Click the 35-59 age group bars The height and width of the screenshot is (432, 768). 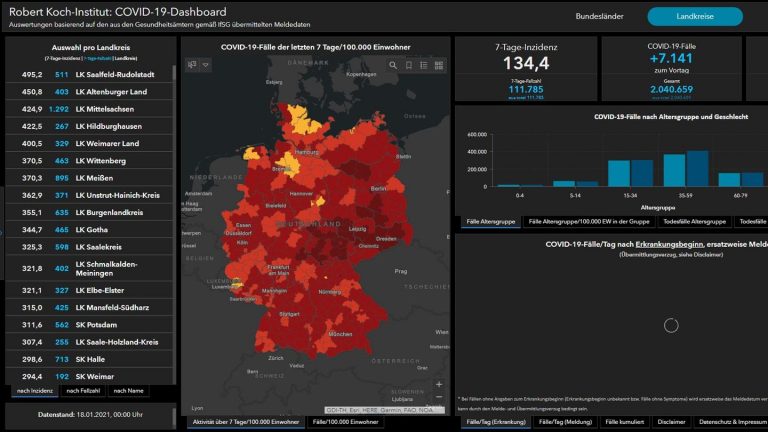[x=686, y=168]
